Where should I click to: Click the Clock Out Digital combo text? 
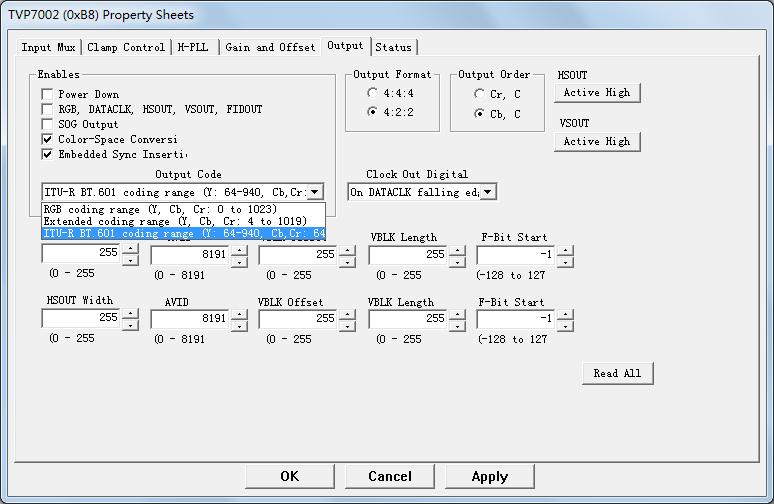pyautogui.click(x=414, y=192)
